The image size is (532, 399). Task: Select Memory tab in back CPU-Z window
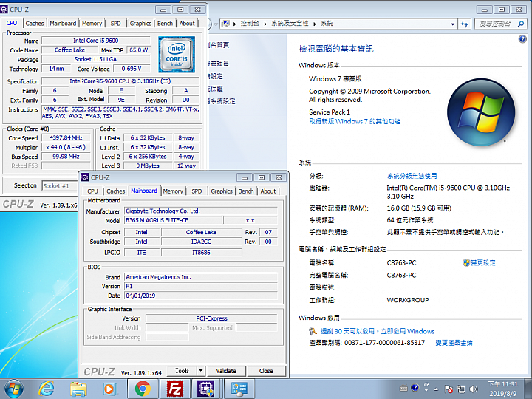click(x=92, y=24)
